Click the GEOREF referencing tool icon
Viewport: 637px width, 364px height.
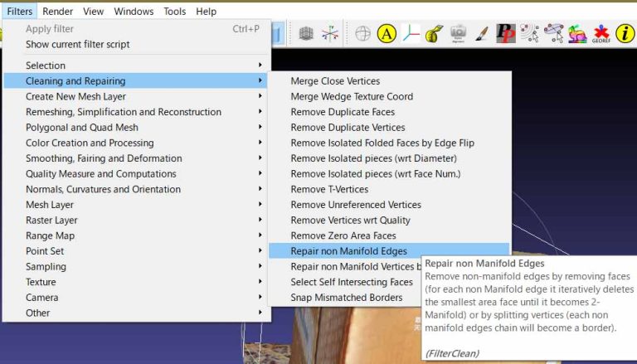[601, 34]
